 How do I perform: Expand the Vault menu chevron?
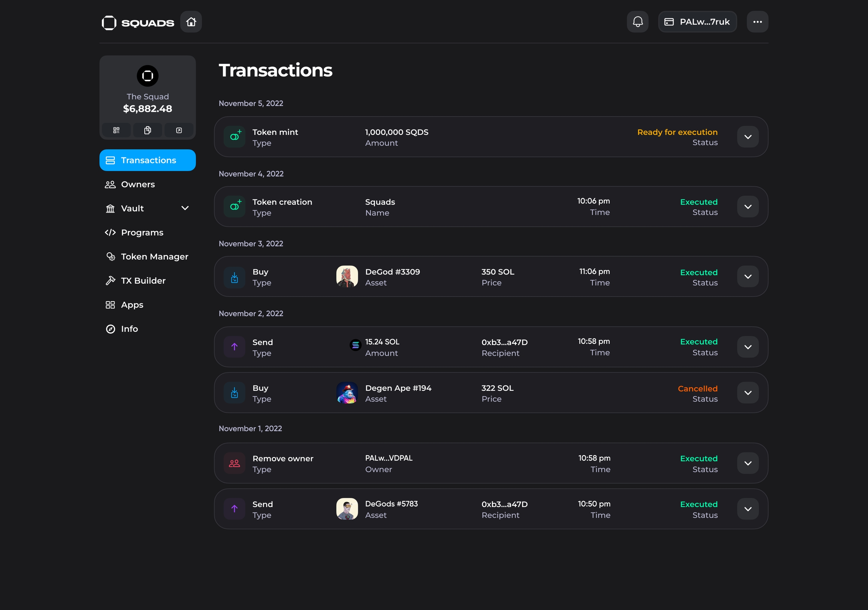point(185,208)
